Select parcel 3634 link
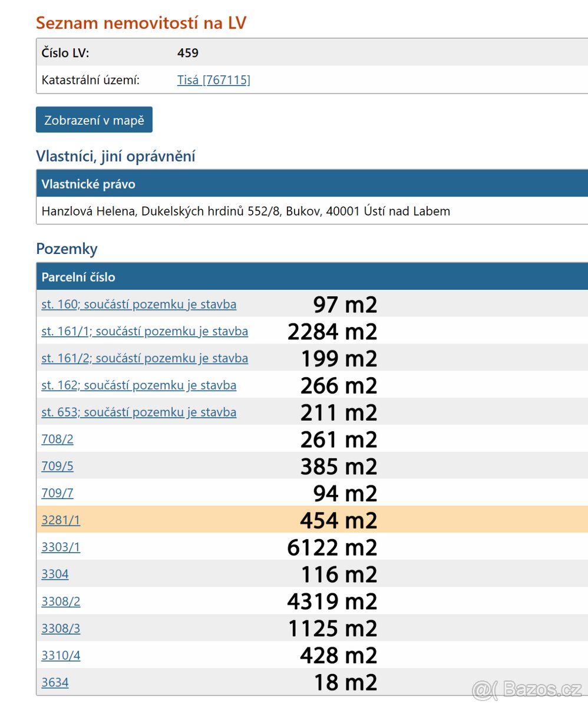The width and height of the screenshot is (588, 707). [55, 683]
